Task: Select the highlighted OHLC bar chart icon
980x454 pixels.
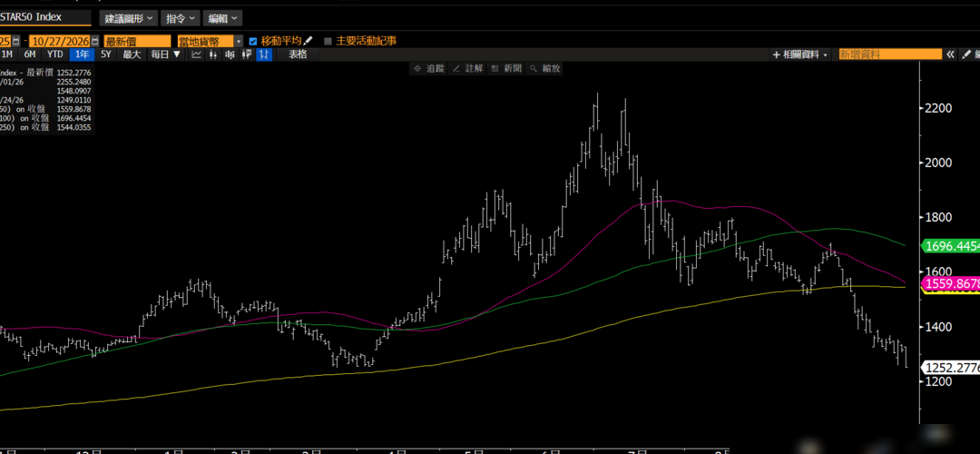Action: pos(264,54)
